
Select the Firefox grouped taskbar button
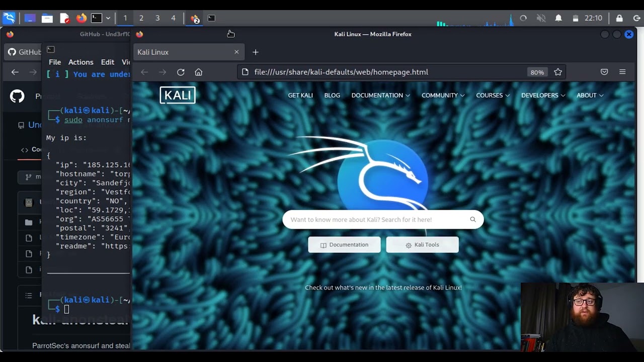coord(195,19)
